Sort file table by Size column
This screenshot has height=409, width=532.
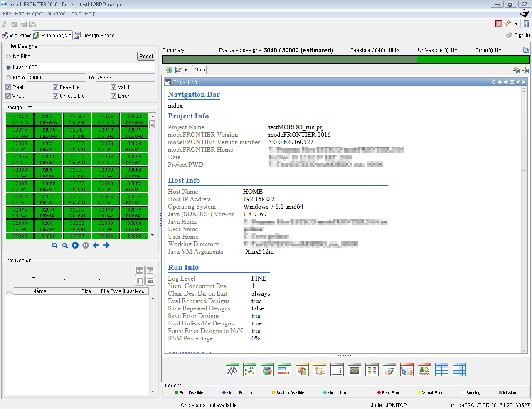[x=86, y=291]
